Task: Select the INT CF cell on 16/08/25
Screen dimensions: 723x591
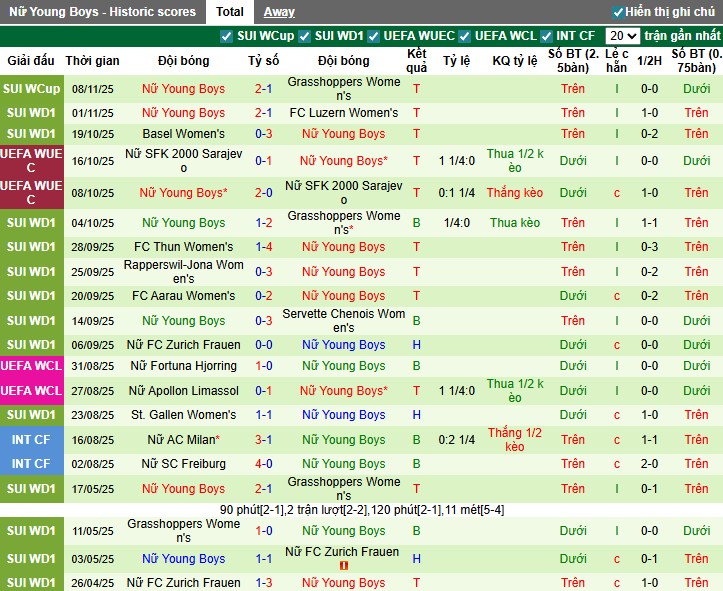Action: click(31, 439)
